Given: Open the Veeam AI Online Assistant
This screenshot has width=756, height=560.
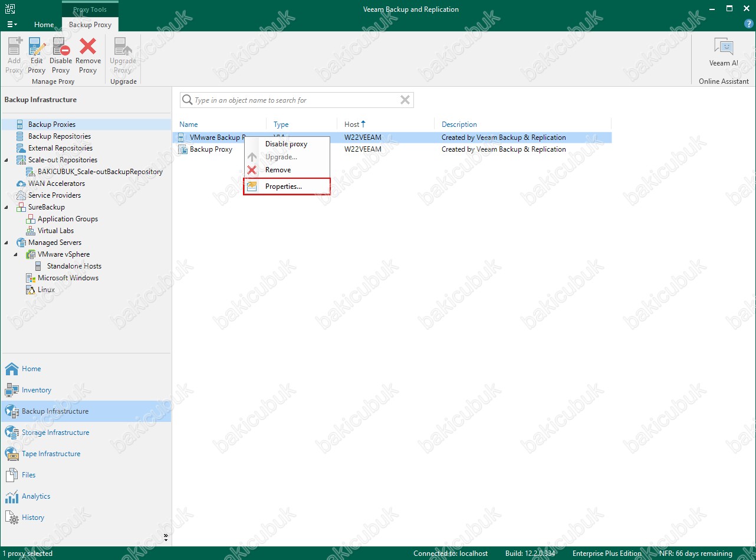Looking at the screenshot, I should (x=724, y=53).
